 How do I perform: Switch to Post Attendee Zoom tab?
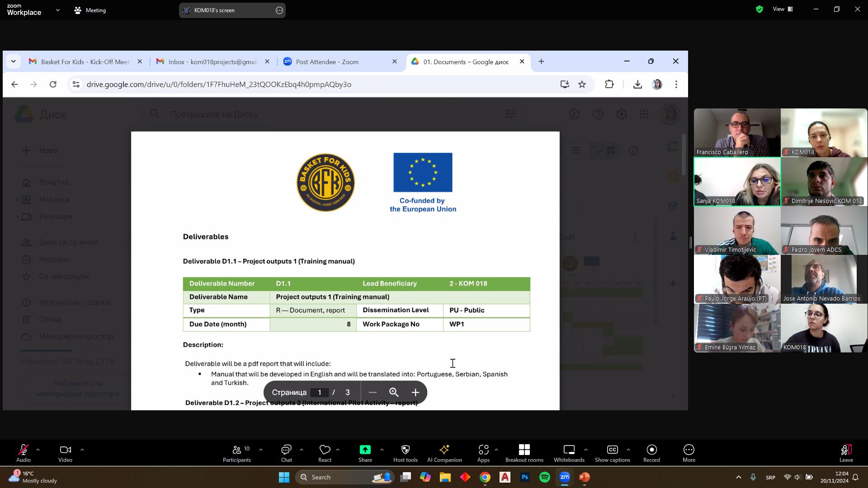[340, 62]
